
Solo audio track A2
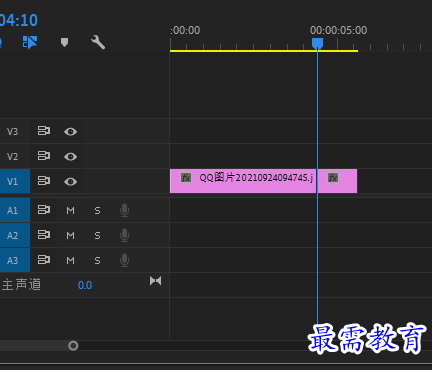pos(97,236)
